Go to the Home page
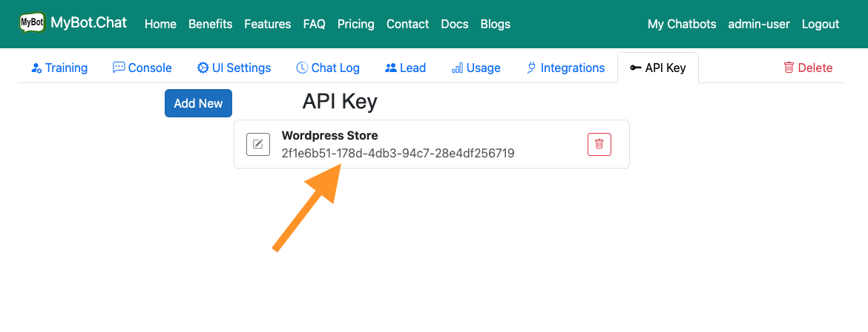Screen dimensions: 868x332 [160, 24]
